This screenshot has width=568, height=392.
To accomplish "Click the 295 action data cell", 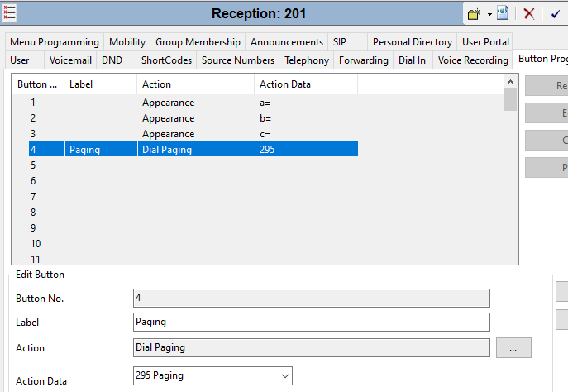I will coord(307,149).
